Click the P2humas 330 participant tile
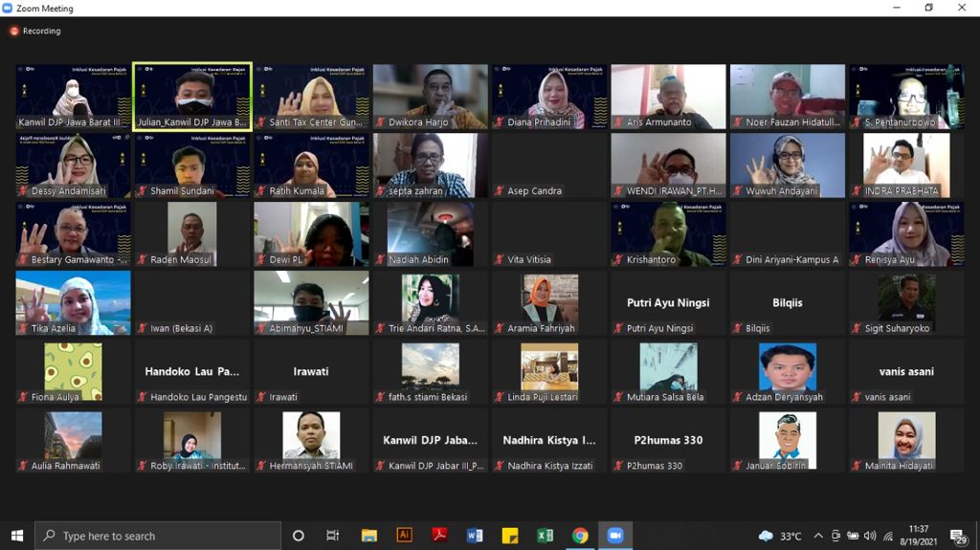The image size is (980, 550). click(x=668, y=441)
